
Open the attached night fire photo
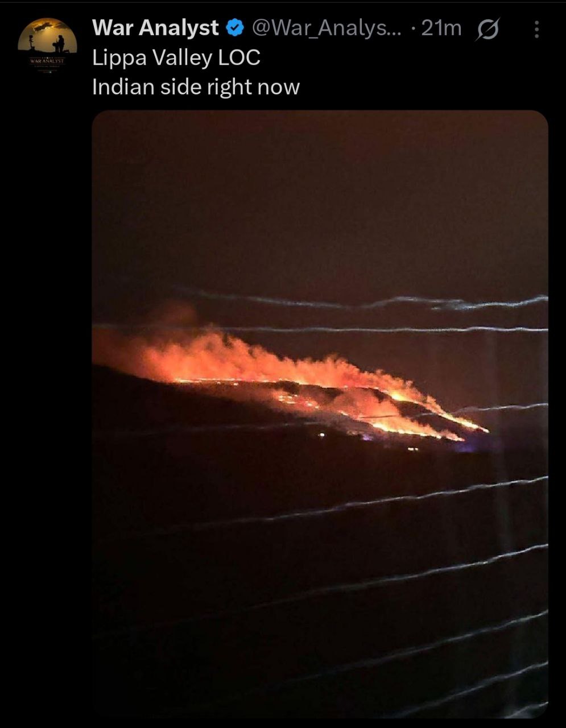click(320, 414)
